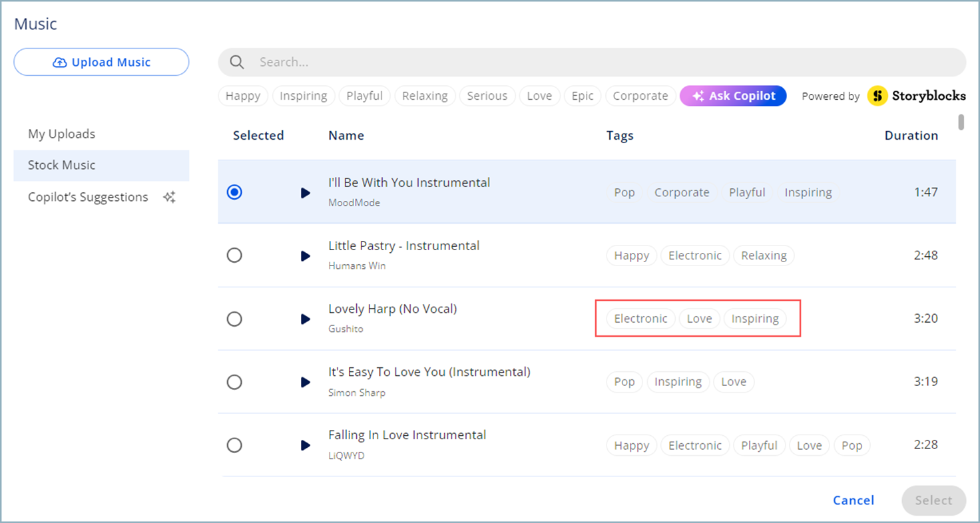Click the 2:28 duration value
This screenshot has width=980, height=523.
coord(926,445)
